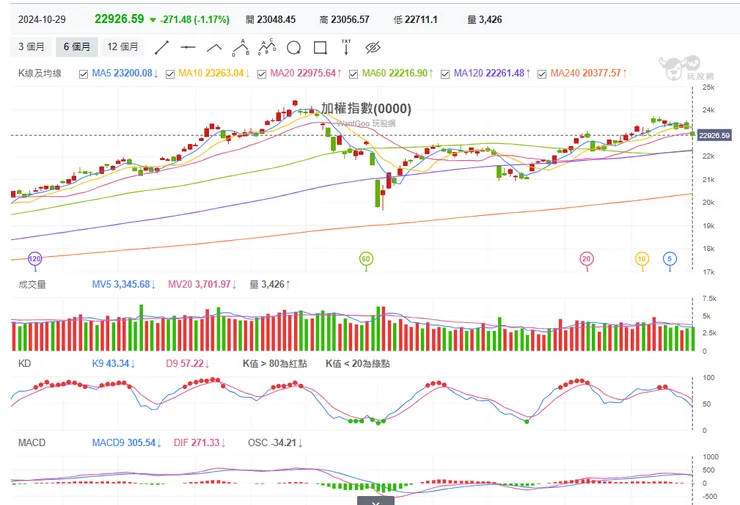Select the AB wave pattern tool

pyautogui.click(x=241, y=47)
